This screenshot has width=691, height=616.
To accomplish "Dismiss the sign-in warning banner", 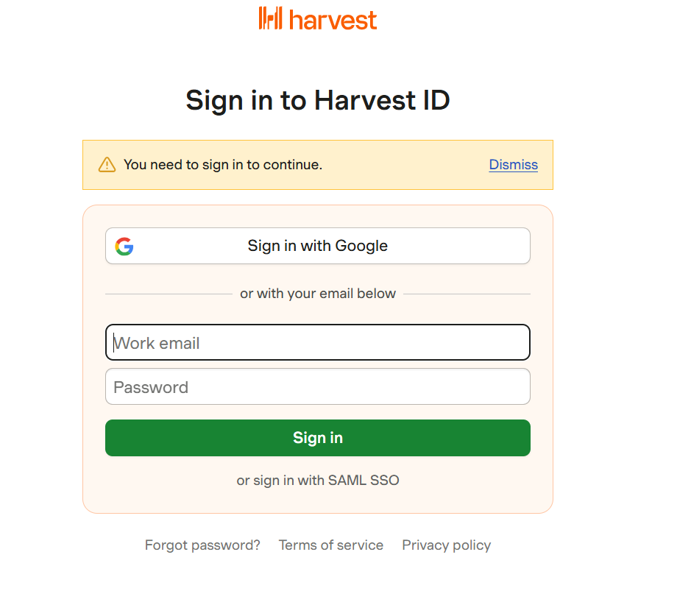I will [513, 165].
